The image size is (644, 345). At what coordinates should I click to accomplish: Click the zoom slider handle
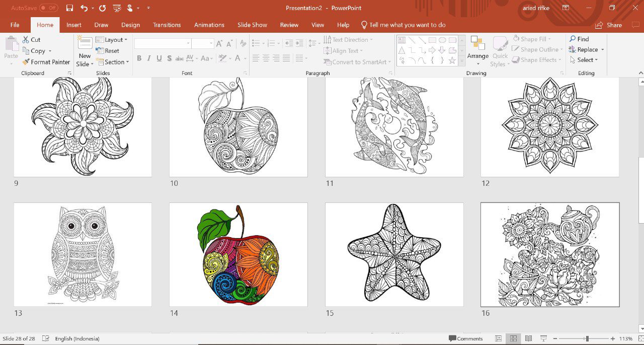coord(587,338)
